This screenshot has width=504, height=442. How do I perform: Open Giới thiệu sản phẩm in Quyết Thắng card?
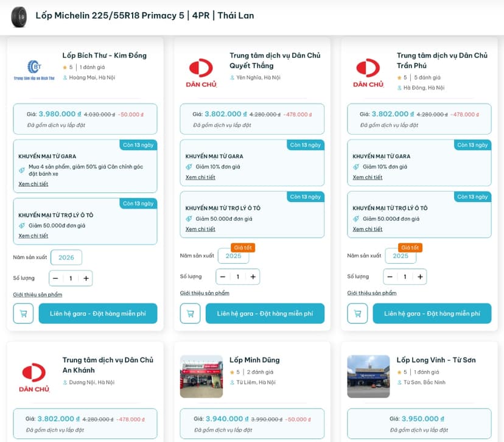click(x=205, y=293)
